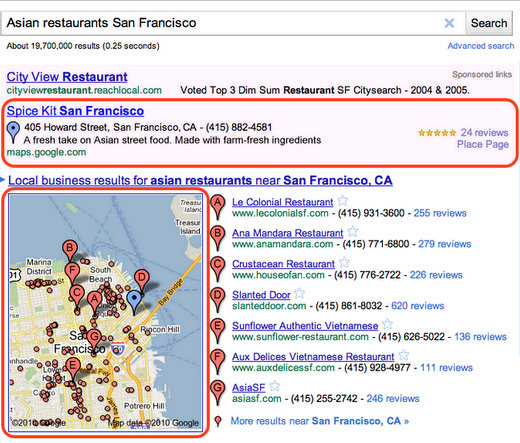The image size is (520, 443).
Task: Star the Slanted Door result
Action: 299,294
